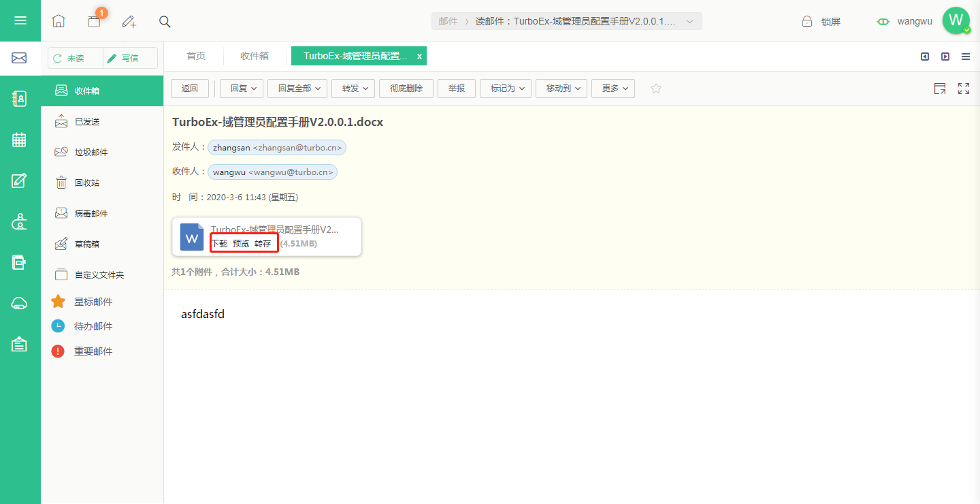Image resolution: width=980 pixels, height=504 pixels.
Task: Open the notes edit icon in the left rail
Action: 20,180
